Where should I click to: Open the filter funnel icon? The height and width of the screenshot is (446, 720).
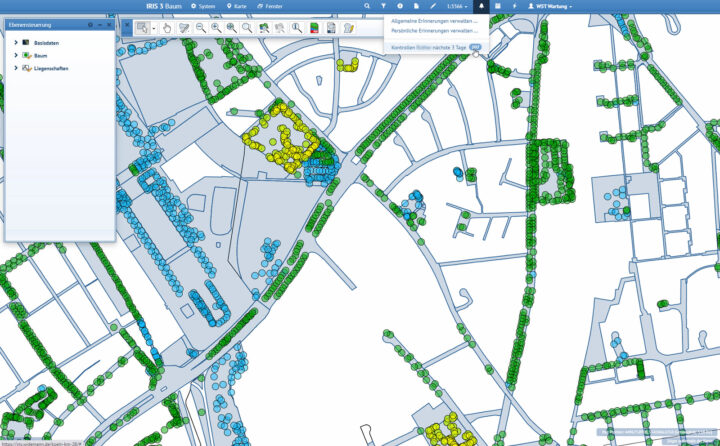pyautogui.click(x=383, y=6)
